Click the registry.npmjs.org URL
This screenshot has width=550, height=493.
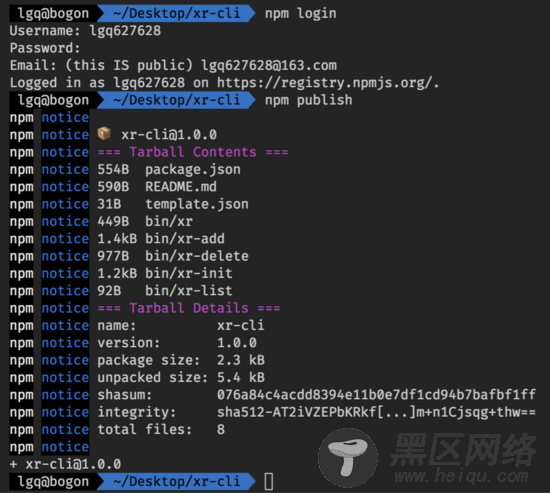[327, 83]
